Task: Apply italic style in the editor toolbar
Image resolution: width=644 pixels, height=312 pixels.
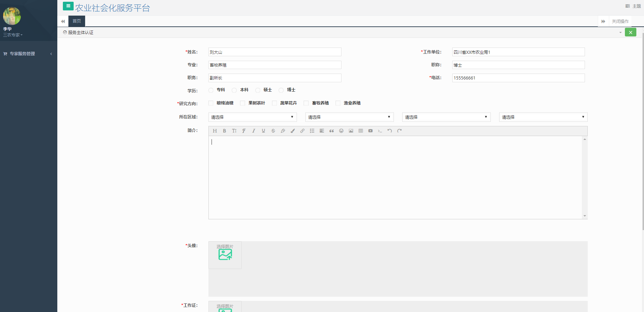Action: pyautogui.click(x=254, y=131)
